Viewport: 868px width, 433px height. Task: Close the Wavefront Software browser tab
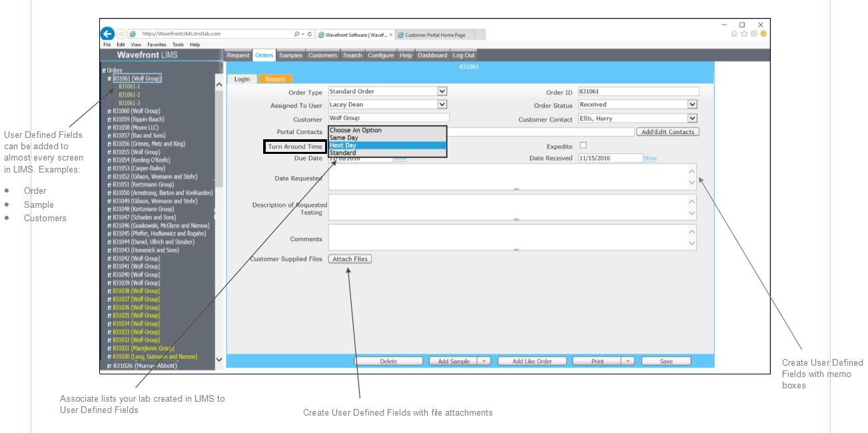click(391, 35)
